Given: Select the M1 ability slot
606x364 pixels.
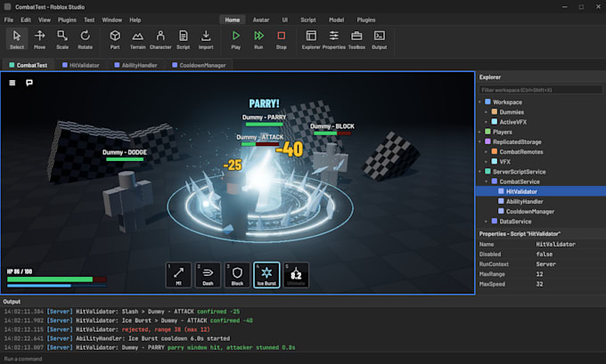Looking at the screenshot, I should point(178,275).
